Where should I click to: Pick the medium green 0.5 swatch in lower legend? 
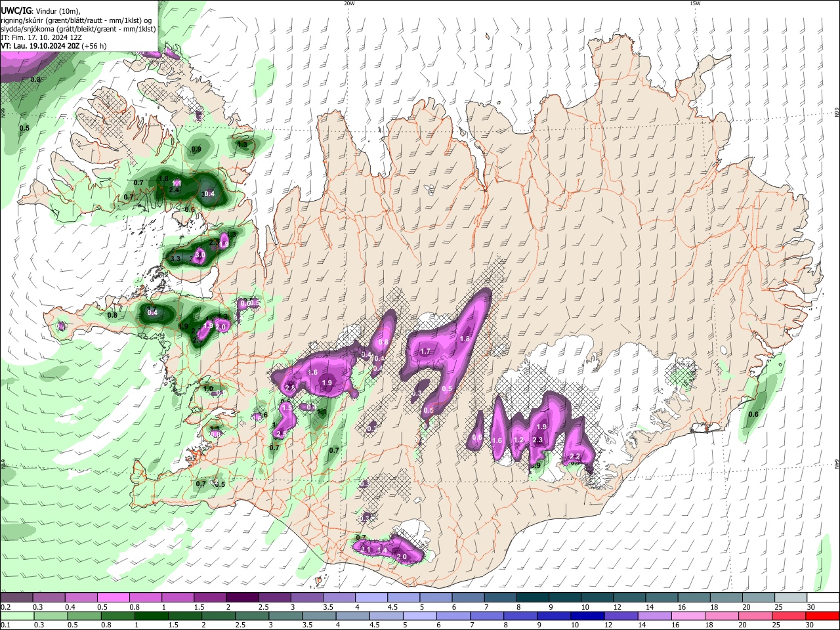tap(84, 616)
